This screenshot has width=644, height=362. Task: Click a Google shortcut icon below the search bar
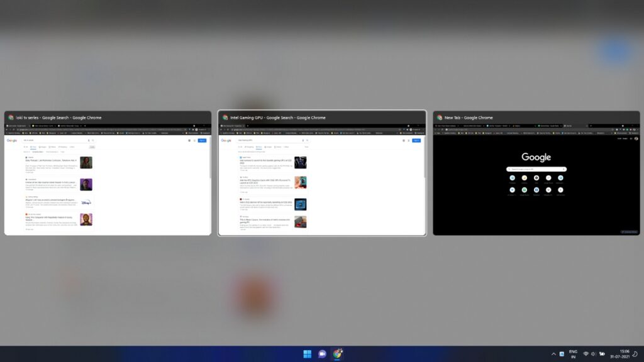512,178
